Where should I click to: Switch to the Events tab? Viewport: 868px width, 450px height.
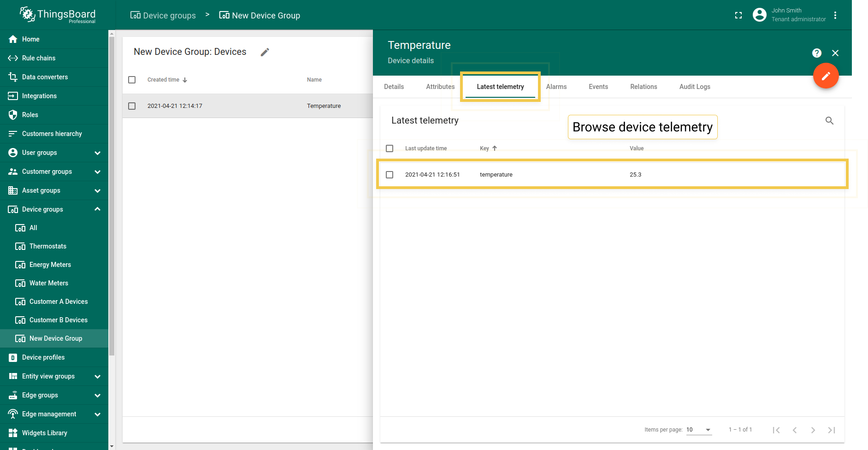point(598,87)
